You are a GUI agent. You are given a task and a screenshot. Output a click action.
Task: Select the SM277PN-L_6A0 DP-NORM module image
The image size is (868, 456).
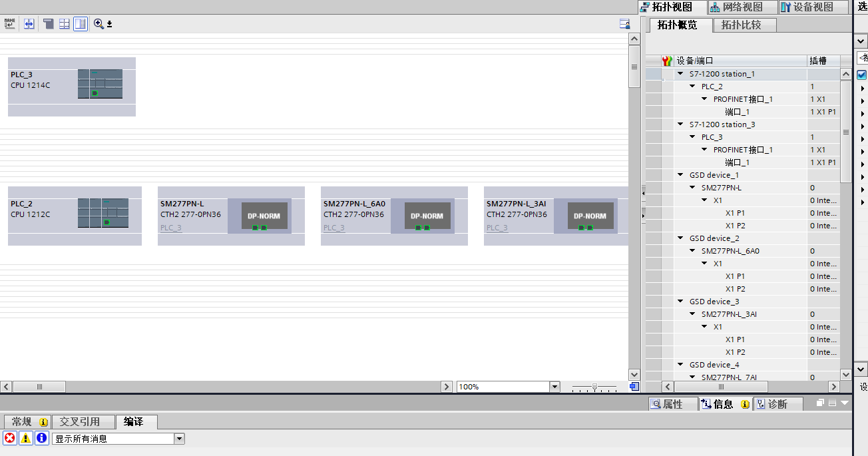point(427,216)
